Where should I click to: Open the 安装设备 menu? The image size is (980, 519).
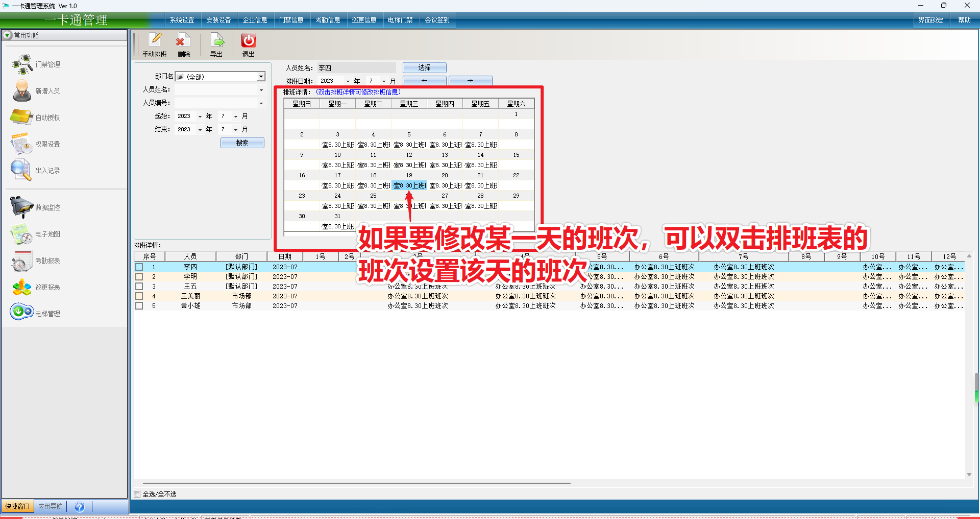point(218,20)
